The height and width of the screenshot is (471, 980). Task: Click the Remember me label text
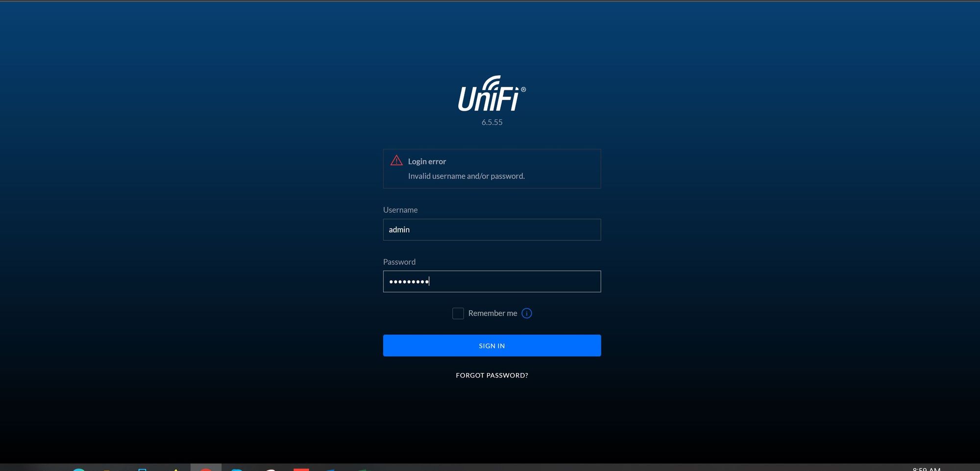492,313
